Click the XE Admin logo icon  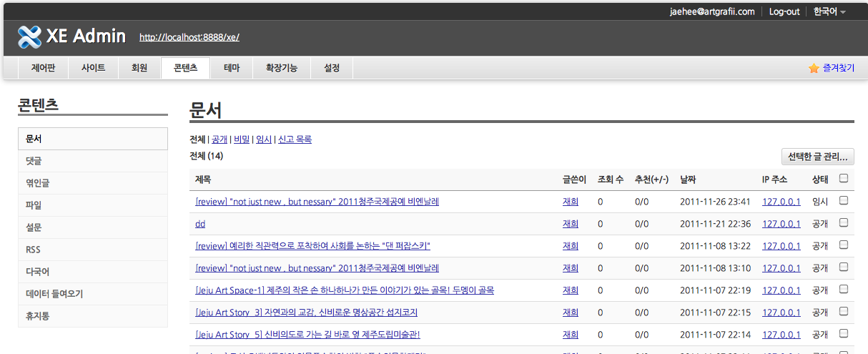[x=29, y=36]
